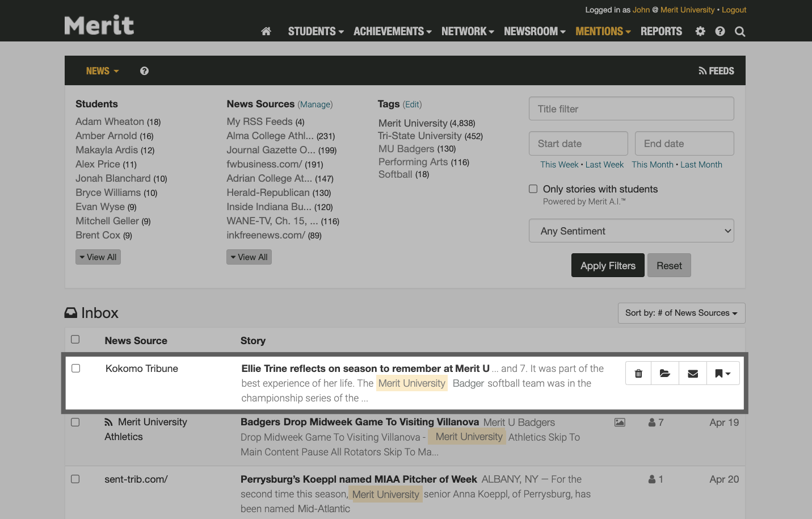Open the search tool
Image resolution: width=812 pixels, height=519 pixels.
740,32
